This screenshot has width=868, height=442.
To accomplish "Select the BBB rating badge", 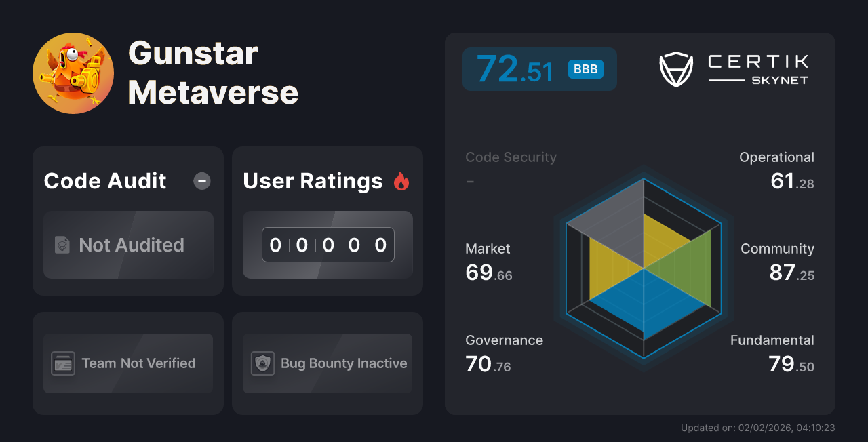I will click(585, 68).
